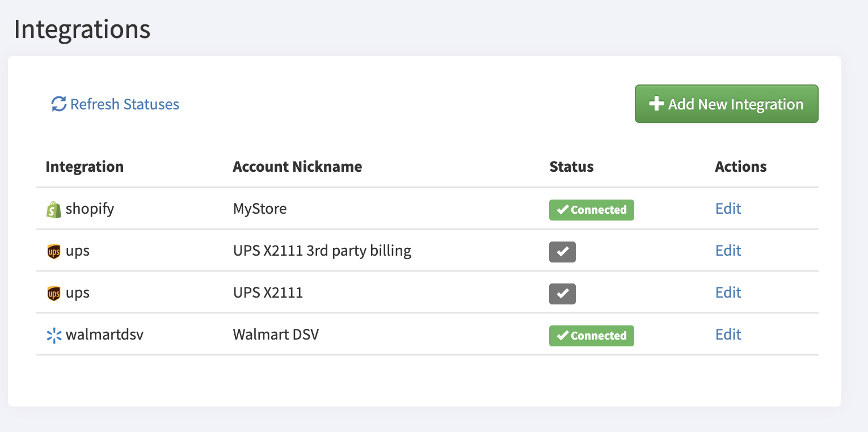Click the Shopify bag logo icon
Screen dimensions: 868x432
(53, 210)
